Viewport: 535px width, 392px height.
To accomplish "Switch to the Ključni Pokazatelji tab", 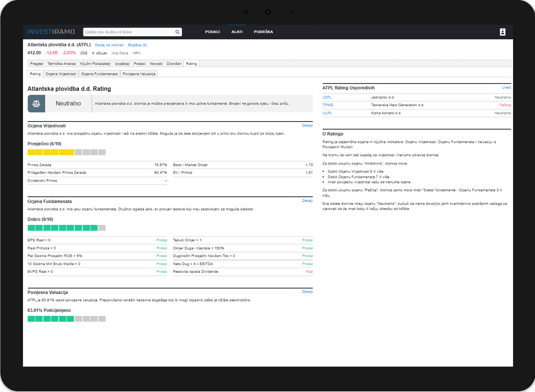I will (x=95, y=64).
